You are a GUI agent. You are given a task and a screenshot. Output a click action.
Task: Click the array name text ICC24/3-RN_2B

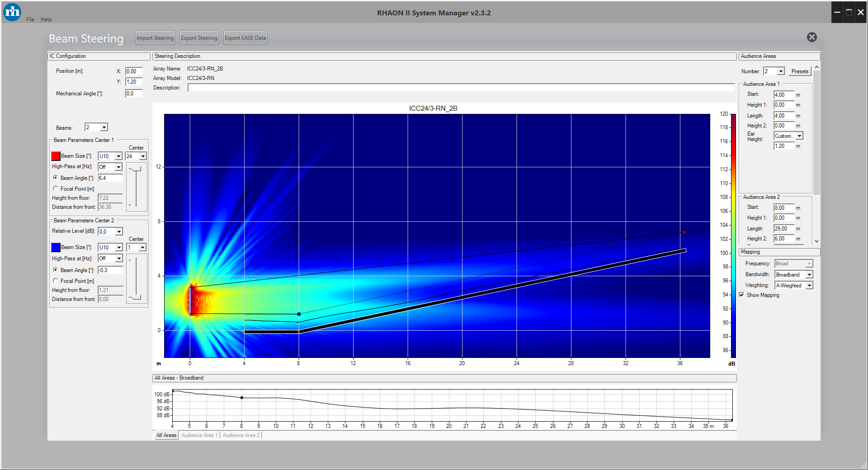pos(205,69)
